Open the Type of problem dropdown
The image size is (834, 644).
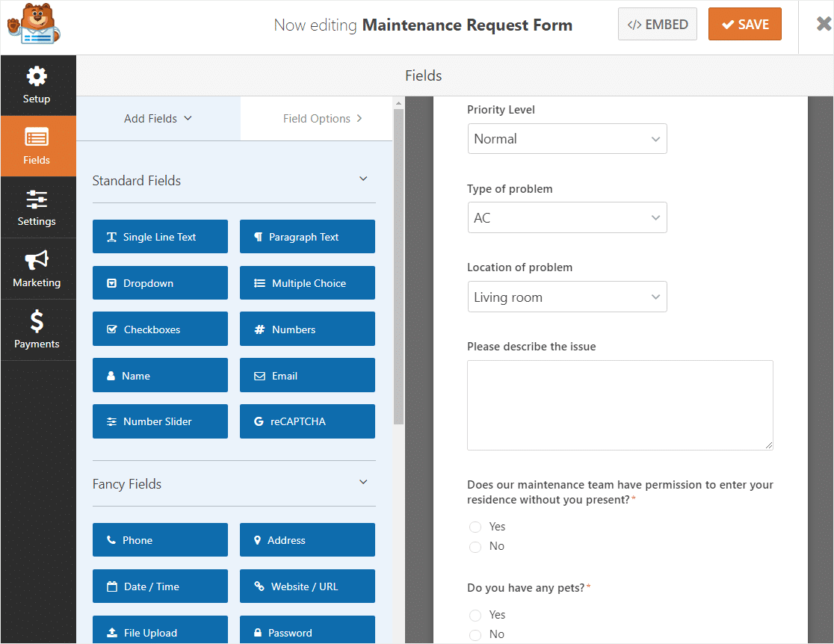566,218
